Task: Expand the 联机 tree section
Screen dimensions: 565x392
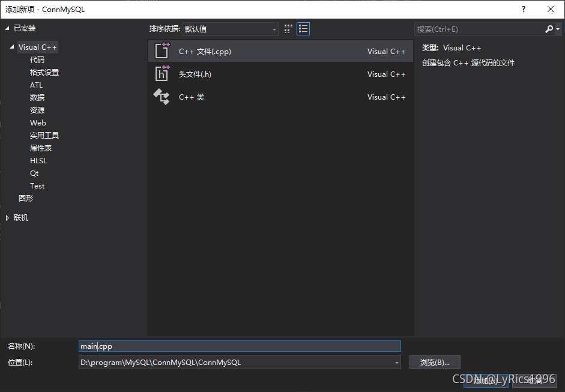Action: [x=7, y=218]
